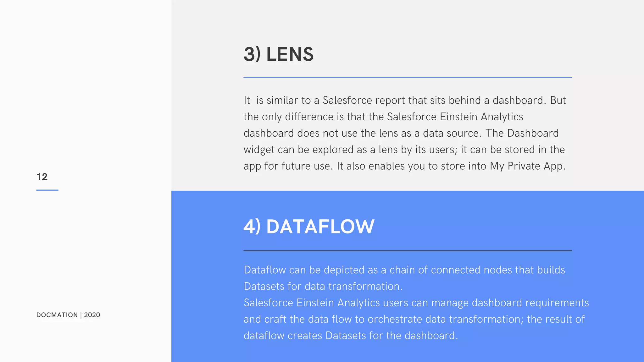Screen dimensions: 644x362
Task: Click the dark divider under DATAFLOW heading
Action: [408, 251]
